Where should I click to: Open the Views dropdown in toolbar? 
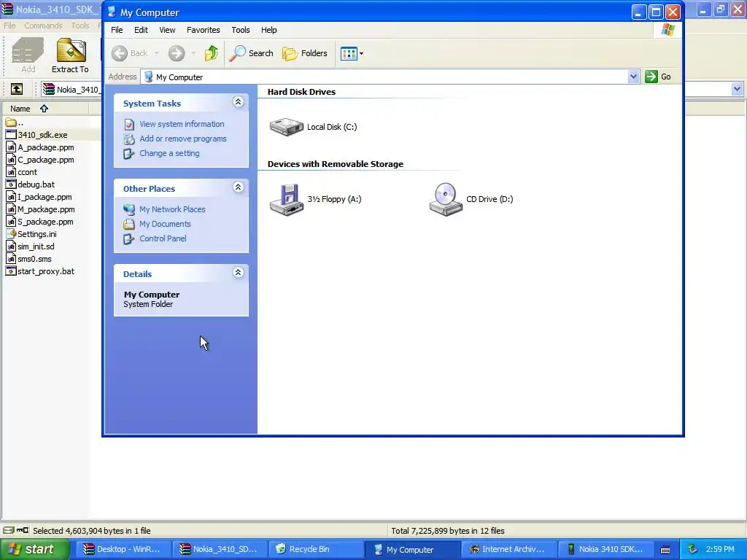tap(352, 53)
